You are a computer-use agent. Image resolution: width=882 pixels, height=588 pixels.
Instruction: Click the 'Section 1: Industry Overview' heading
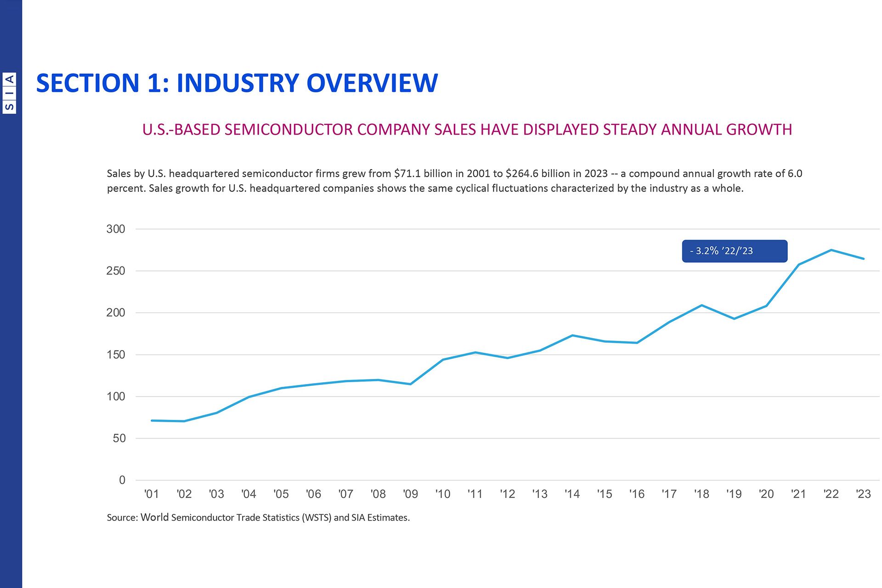pos(237,83)
